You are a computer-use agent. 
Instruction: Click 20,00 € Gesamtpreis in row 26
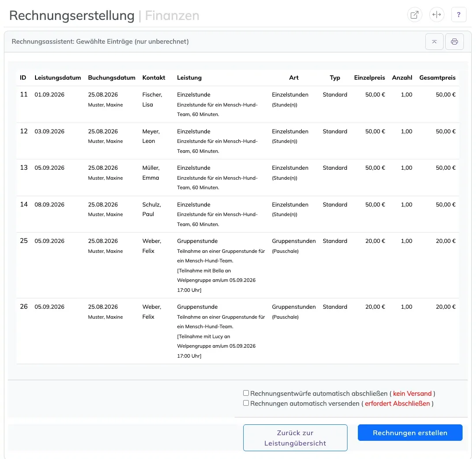[x=446, y=307]
